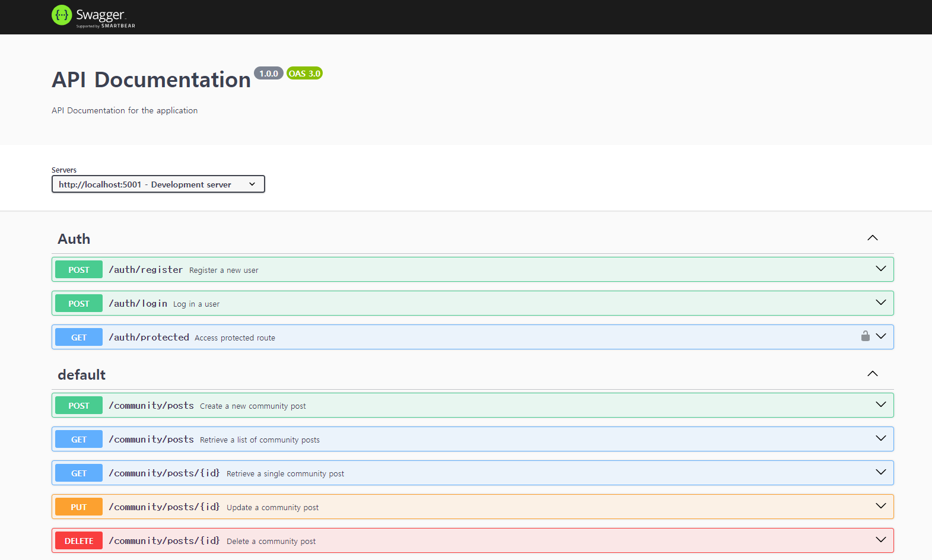932x560 pixels.
Task: Expand the PUT /community/posts/{id} row arrow
Action: click(881, 506)
